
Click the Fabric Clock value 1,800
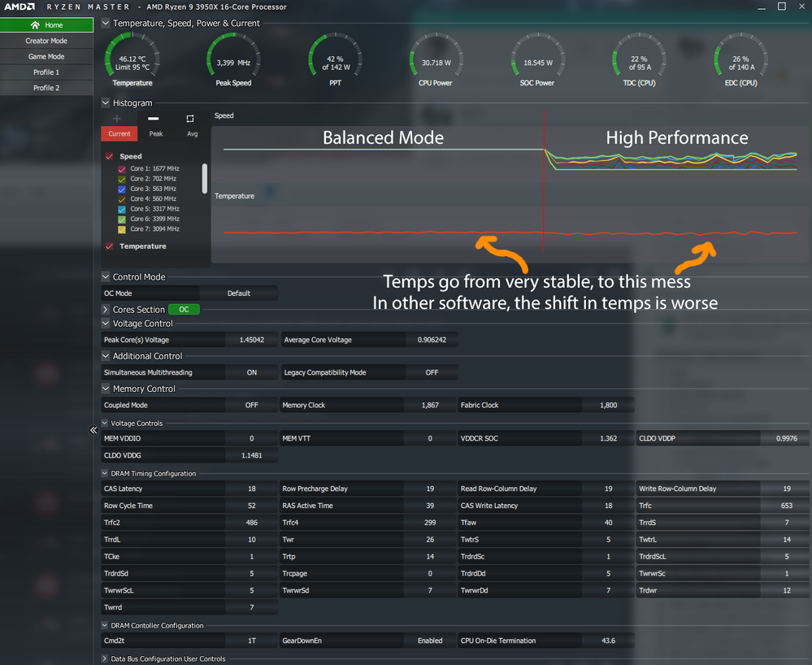click(x=609, y=405)
